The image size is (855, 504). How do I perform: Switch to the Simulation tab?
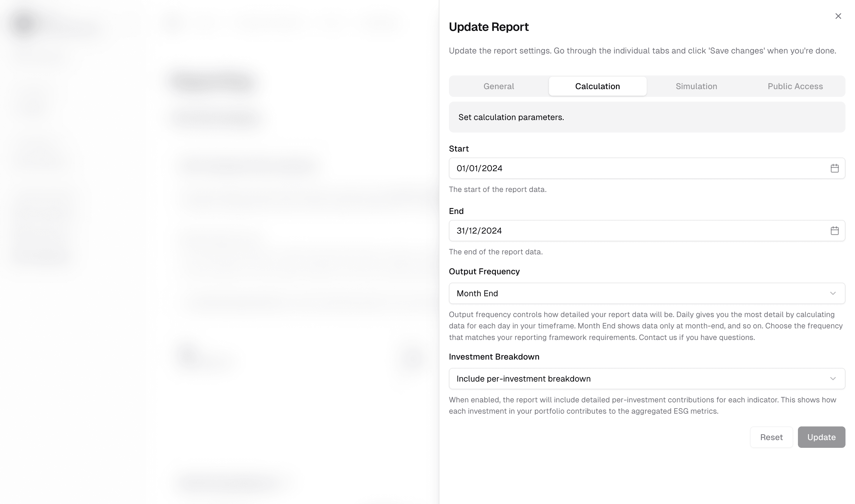696,86
